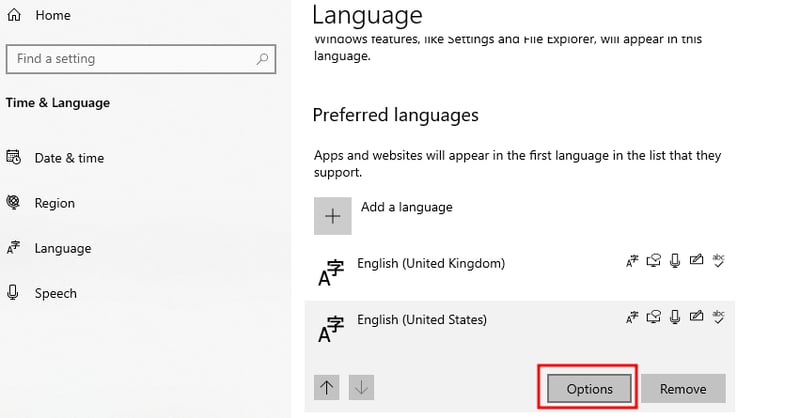The height and width of the screenshot is (418, 800).
Task: Click text-to-speech icon for English (United Kingdom)
Action: point(654,261)
